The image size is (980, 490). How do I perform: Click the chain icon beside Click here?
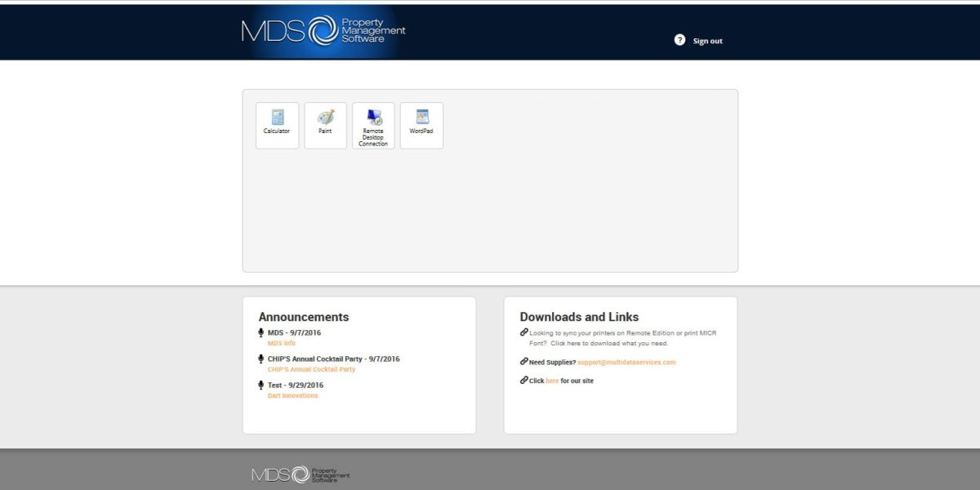click(523, 380)
